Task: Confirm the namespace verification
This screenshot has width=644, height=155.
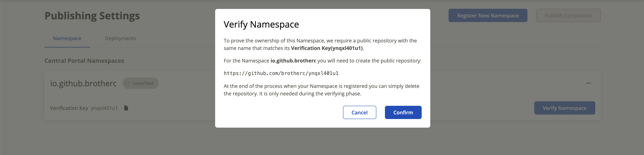Action: (403, 112)
